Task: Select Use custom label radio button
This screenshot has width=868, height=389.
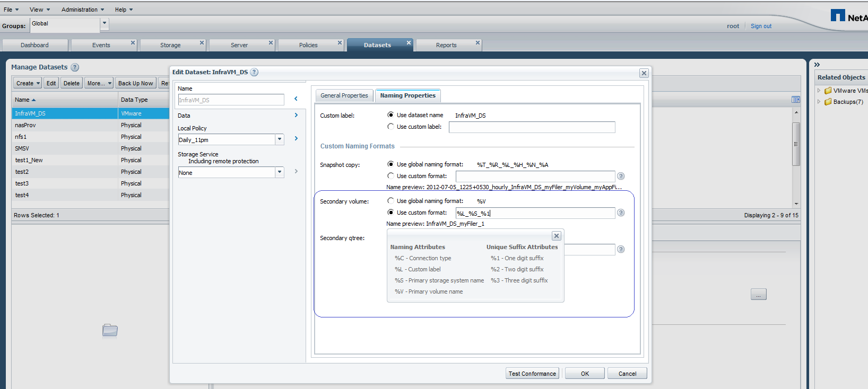Action: [x=390, y=127]
